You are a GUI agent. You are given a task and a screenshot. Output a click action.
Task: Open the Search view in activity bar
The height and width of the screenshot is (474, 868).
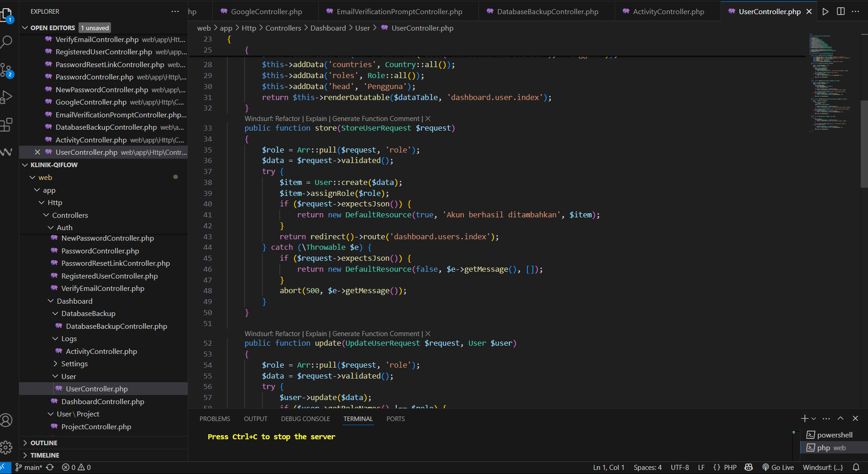tap(6, 42)
